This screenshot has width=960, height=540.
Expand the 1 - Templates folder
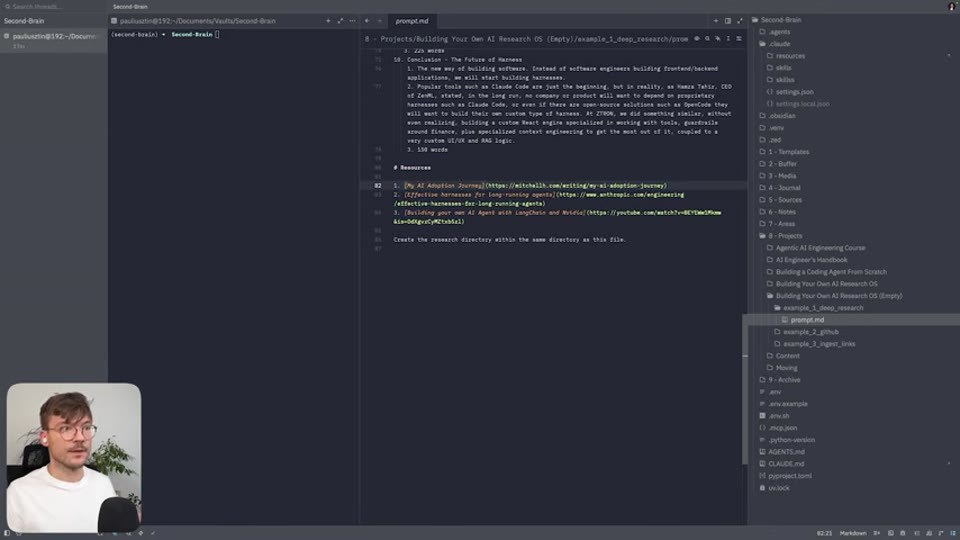click(x=789, y=152)
